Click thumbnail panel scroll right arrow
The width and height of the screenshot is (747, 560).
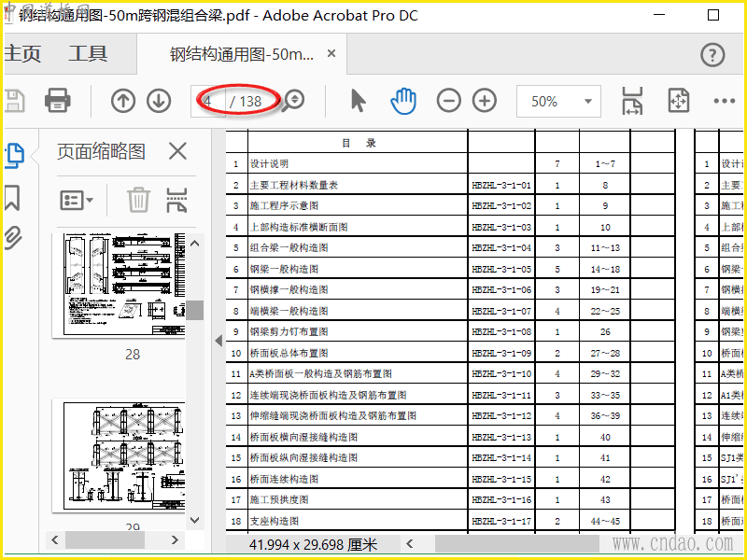click(175, 539)
